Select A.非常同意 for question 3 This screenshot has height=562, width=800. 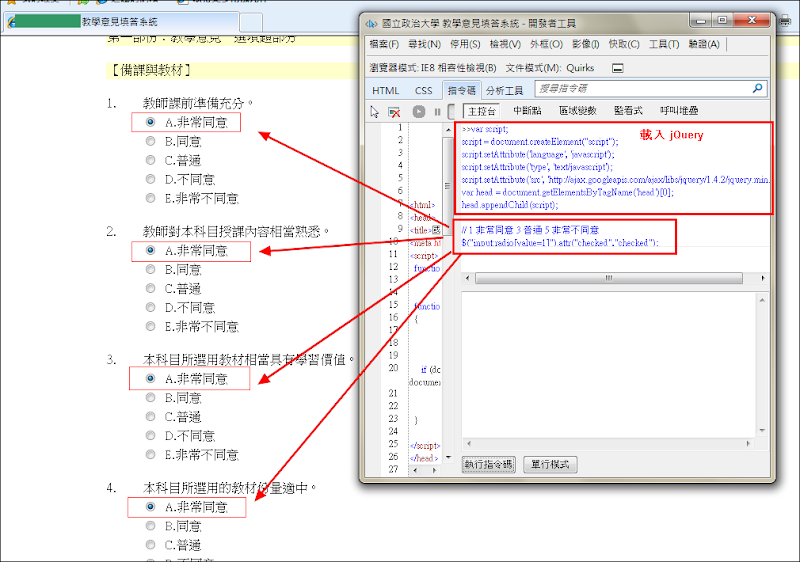click(151, 378)
